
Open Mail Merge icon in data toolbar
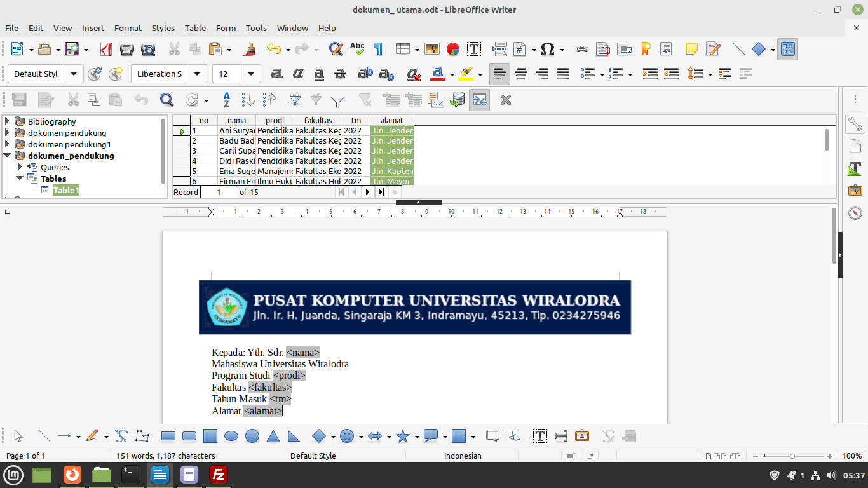pos(435,100)
